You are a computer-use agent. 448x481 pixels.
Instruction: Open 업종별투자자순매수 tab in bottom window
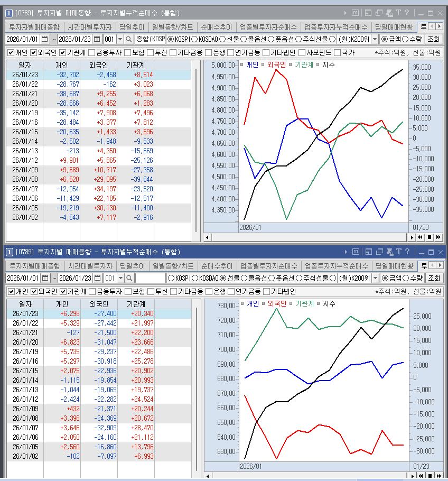pyautogui.click(x=269, y=266)
